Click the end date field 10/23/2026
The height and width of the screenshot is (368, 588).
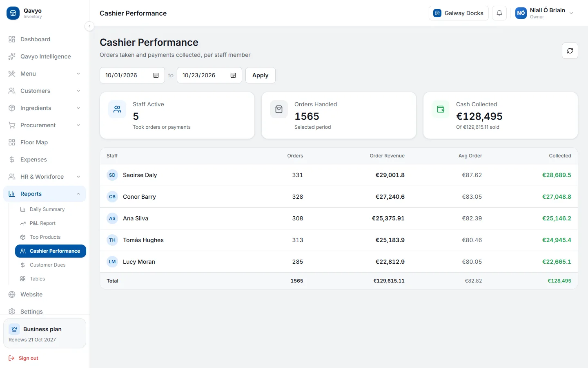coord(209,75)
